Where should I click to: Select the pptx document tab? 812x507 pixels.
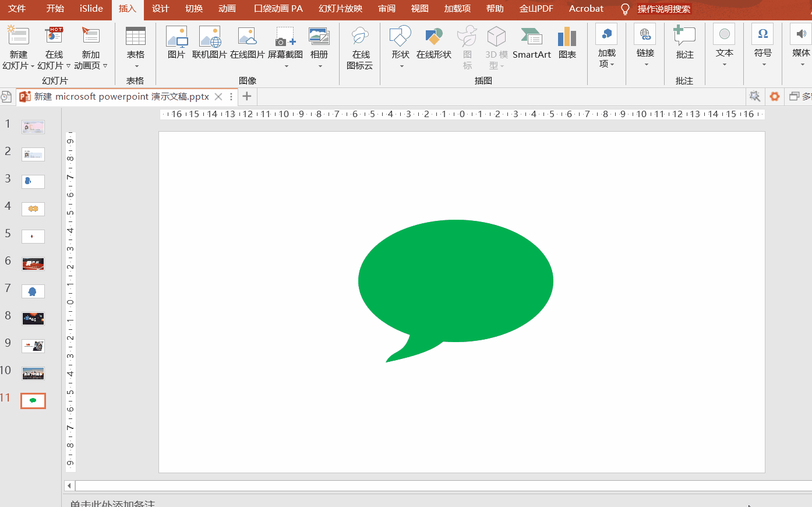point(121,97)
